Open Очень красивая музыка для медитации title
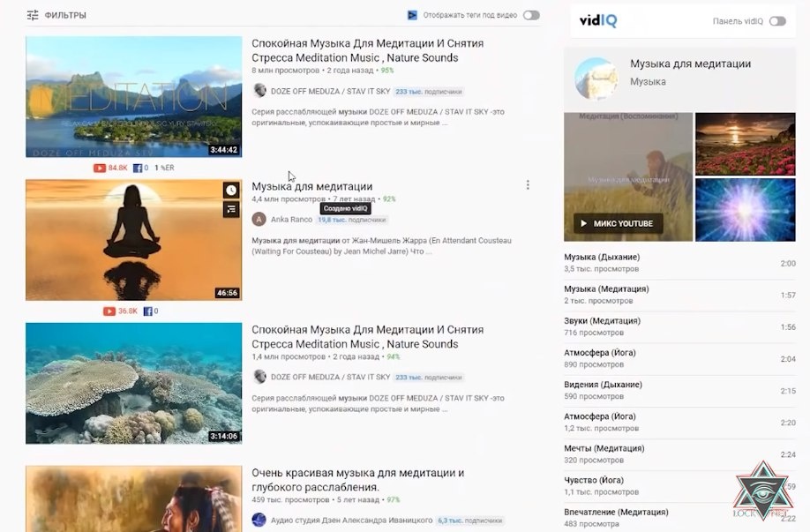 (357, 480)
